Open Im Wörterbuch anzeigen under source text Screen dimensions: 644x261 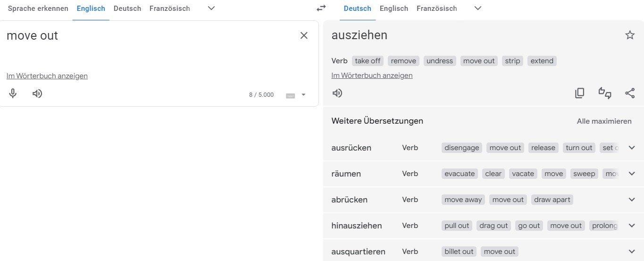(x=47, y=76)
